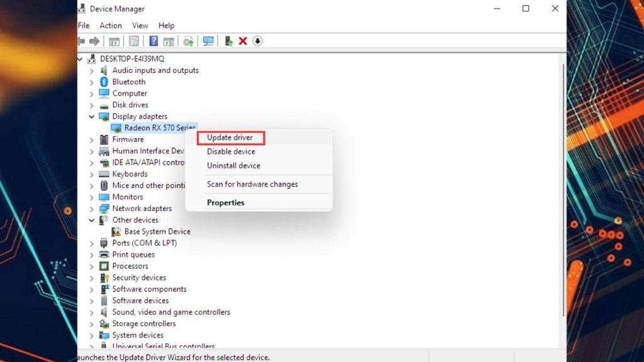Image resolution: width=644 pixels, height=362 pixels.
Task: Expand Audio inputs and outputs node
Action: pyautogui.click(x=92, y=70)
